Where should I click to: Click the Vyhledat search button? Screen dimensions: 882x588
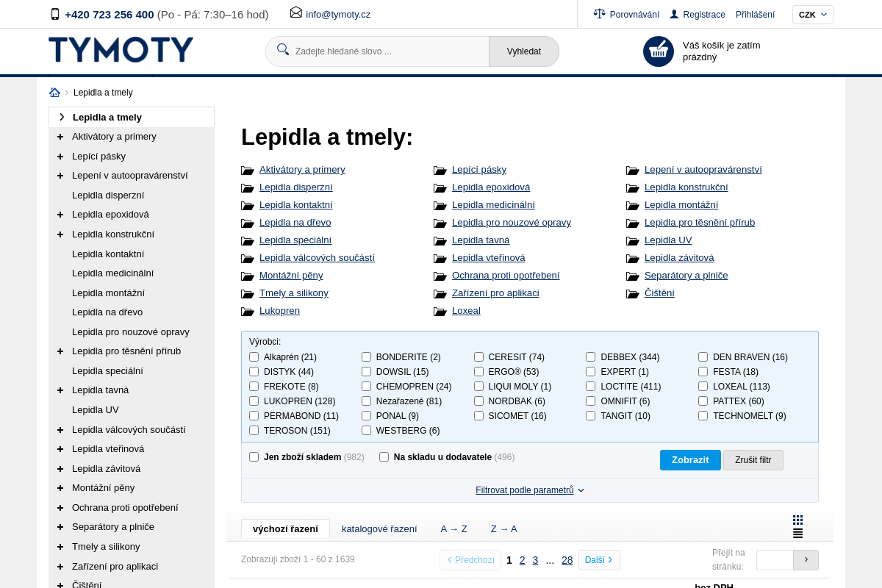[524, 51]
